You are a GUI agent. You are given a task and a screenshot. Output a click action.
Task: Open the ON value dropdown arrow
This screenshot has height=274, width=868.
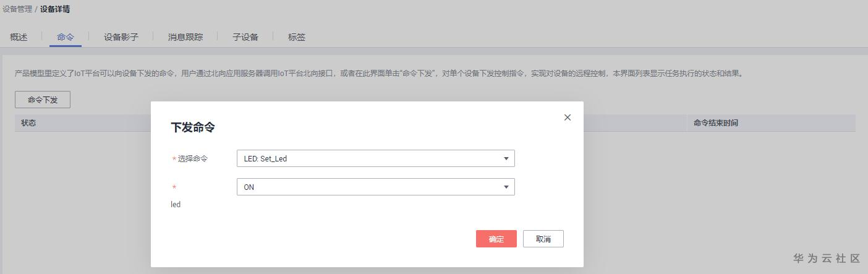pyautogui.click(x=506, y=187)
